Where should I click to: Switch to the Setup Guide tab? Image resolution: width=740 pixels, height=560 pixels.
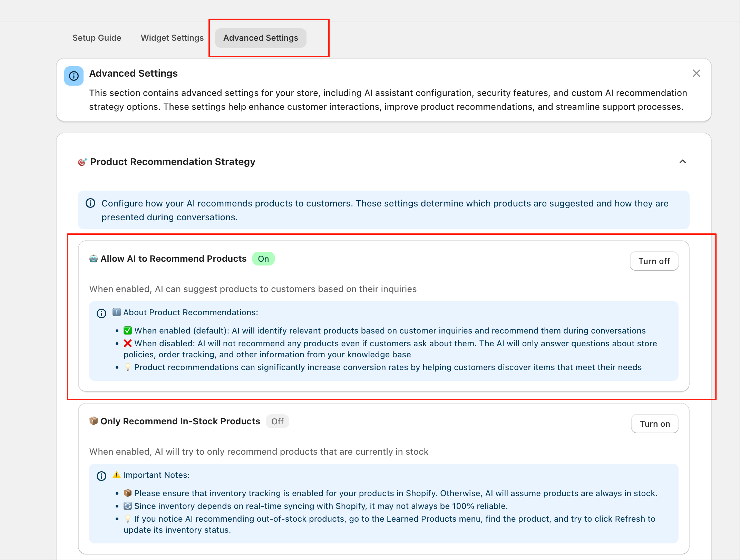[97, 38]
